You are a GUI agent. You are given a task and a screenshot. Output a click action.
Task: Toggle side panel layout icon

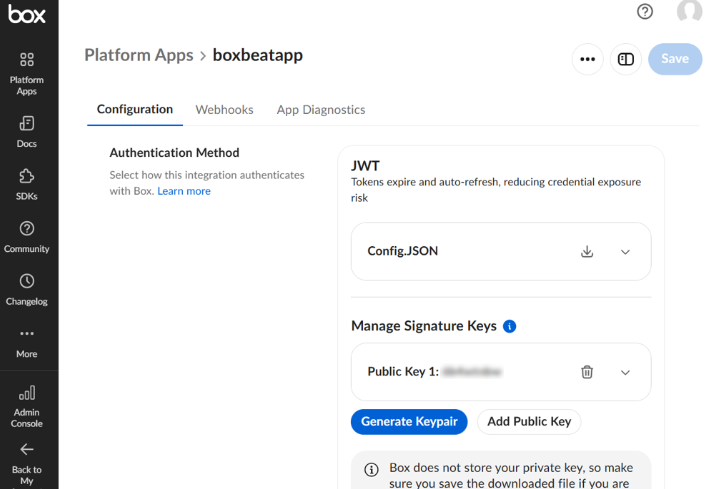[x=626, y=59]
